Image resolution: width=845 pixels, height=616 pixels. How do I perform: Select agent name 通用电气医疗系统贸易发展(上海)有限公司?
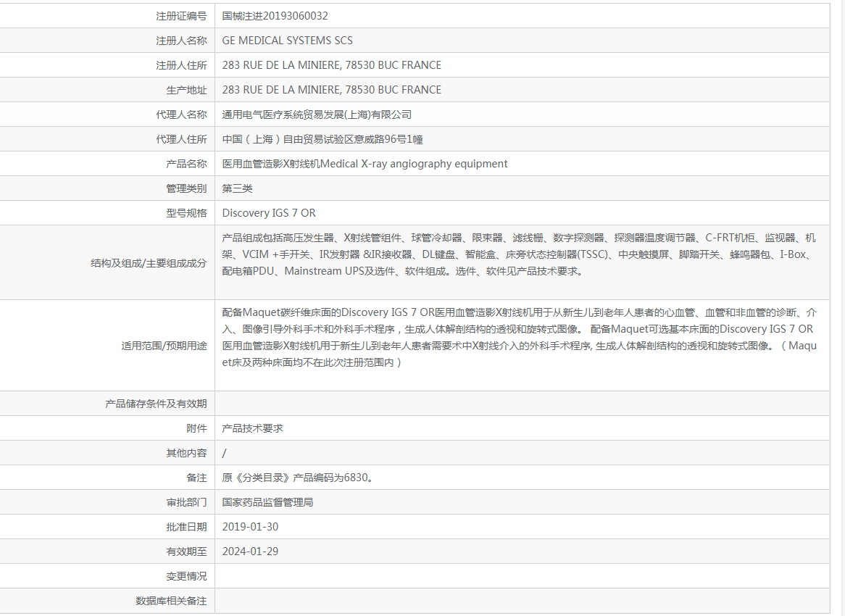(317, 115)
